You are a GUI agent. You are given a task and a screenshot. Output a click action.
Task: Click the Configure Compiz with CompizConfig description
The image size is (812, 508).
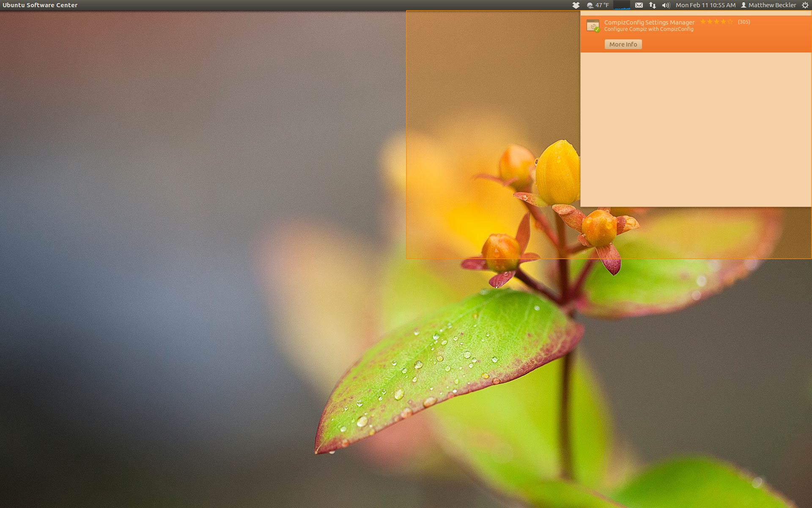649,29
